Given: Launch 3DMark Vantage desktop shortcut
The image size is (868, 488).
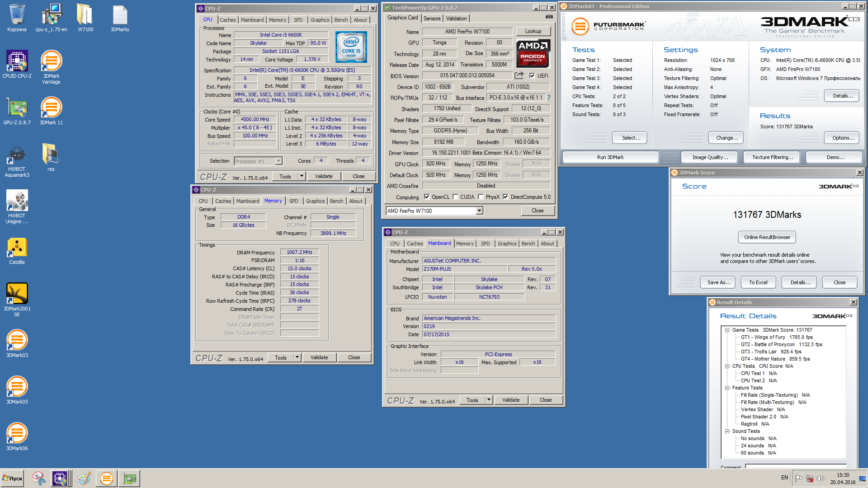Looking at the screenshot, I should tap(51, 67).
